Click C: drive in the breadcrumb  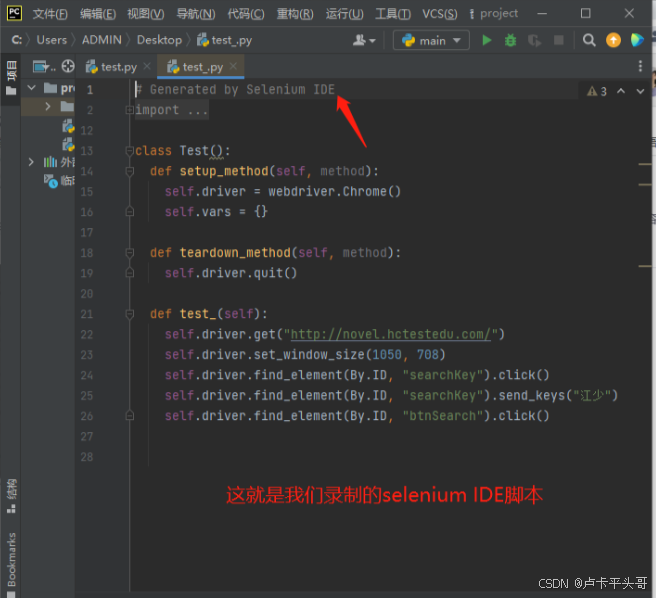(x=17, y=40)
